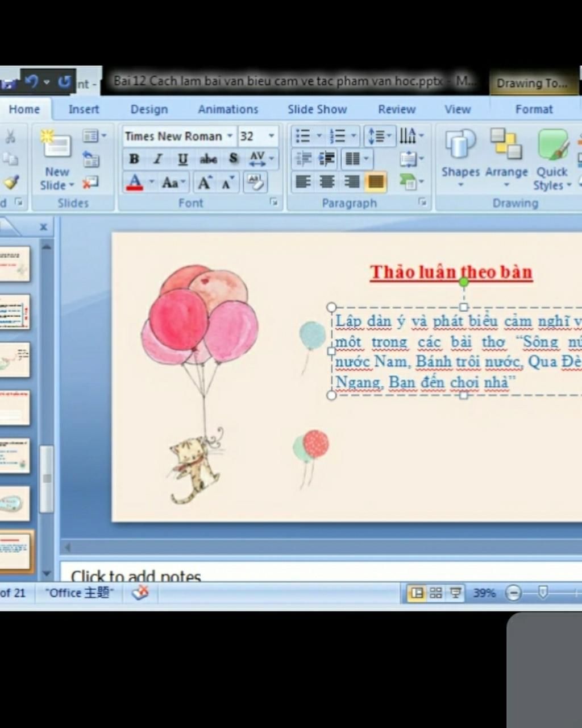Toggle Bold formatting
Viewport: 582px width, 728px height.
[134, 159]
